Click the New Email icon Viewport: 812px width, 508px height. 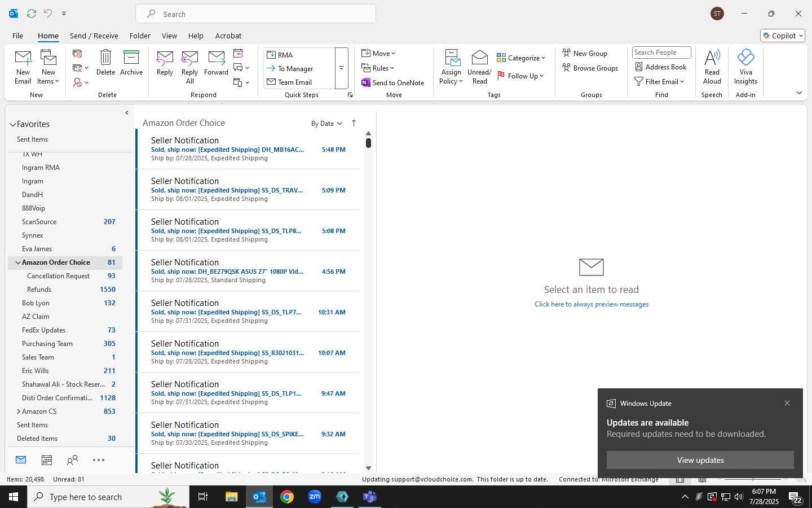tap(23, 67)
